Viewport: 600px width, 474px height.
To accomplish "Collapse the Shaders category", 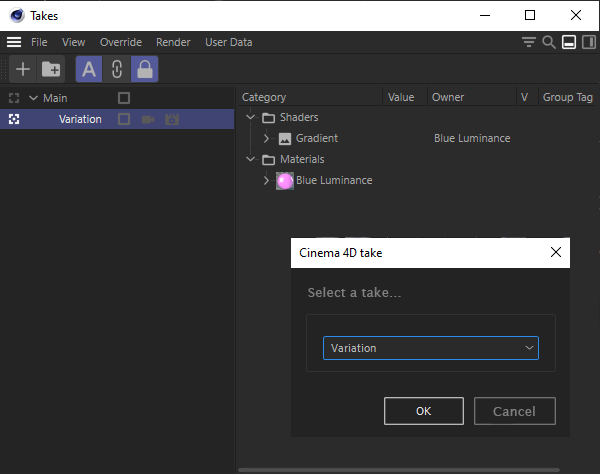I will (251, 117).
